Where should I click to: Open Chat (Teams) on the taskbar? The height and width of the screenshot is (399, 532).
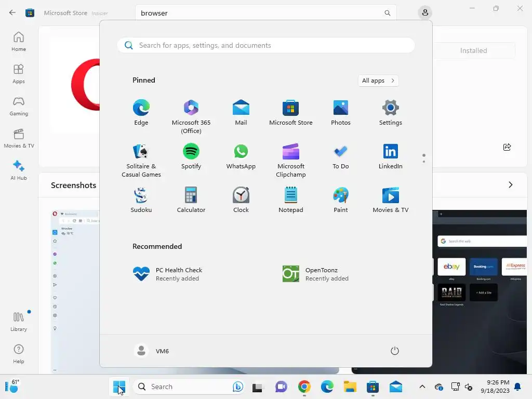tap(281, 387)
